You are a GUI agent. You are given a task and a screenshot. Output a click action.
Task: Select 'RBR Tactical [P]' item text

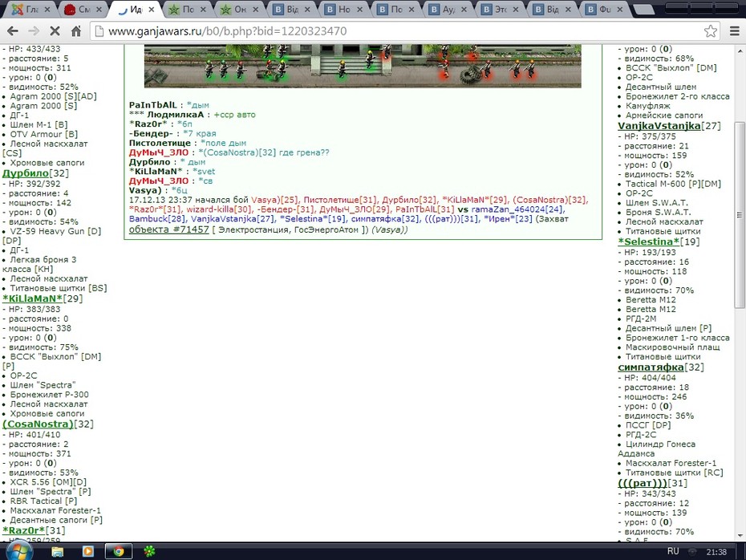tap(43, 501)
